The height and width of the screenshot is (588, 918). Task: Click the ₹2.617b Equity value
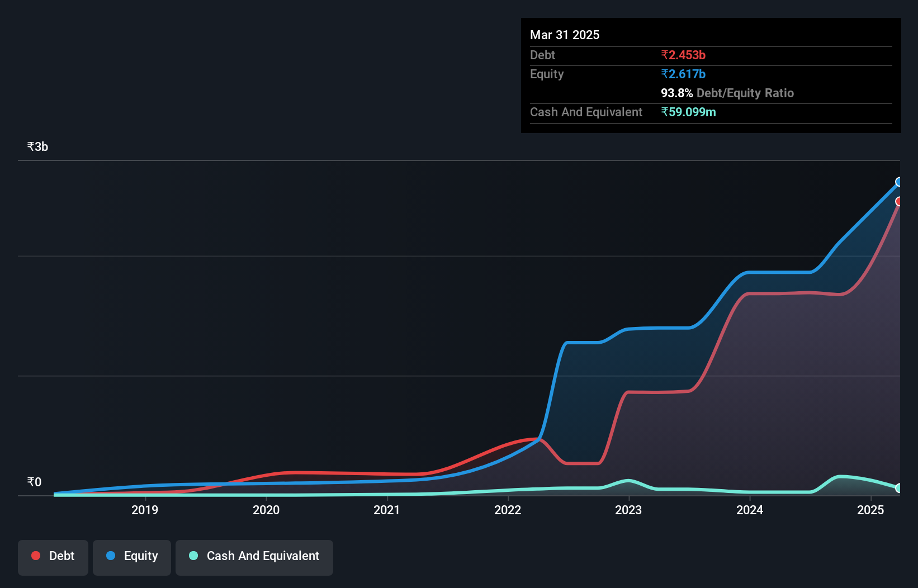[x=683, y=74]
